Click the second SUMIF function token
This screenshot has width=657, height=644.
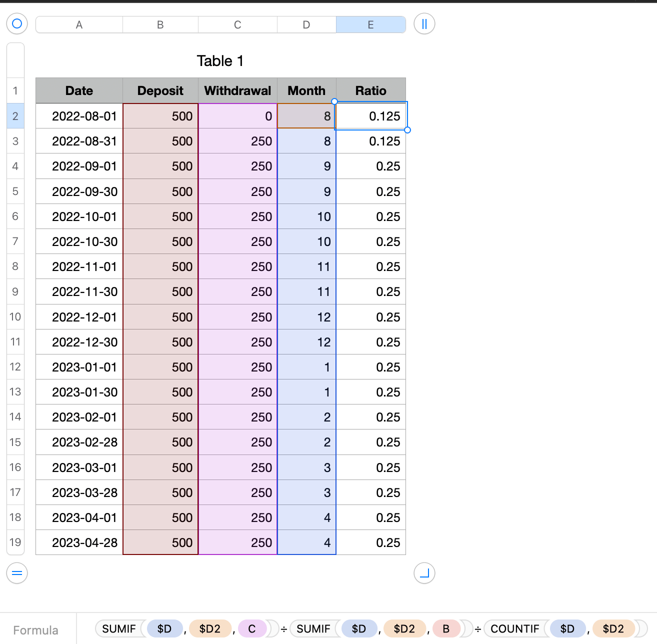click(313, 628)
